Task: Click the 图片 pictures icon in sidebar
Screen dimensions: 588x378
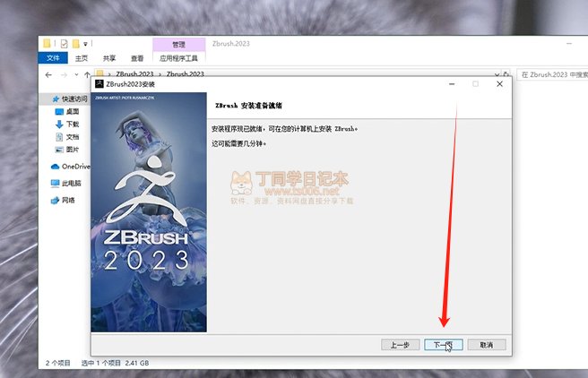Action: coord(59,150)
